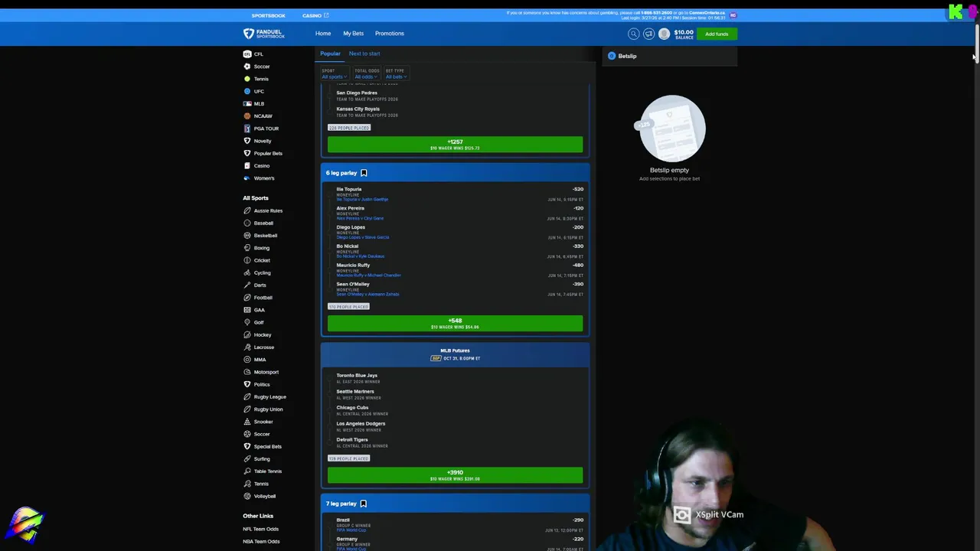This screenshot has height=551, width=980.
Task: Click the San Diego Padres selection text
Action: [x=357, y=93]
